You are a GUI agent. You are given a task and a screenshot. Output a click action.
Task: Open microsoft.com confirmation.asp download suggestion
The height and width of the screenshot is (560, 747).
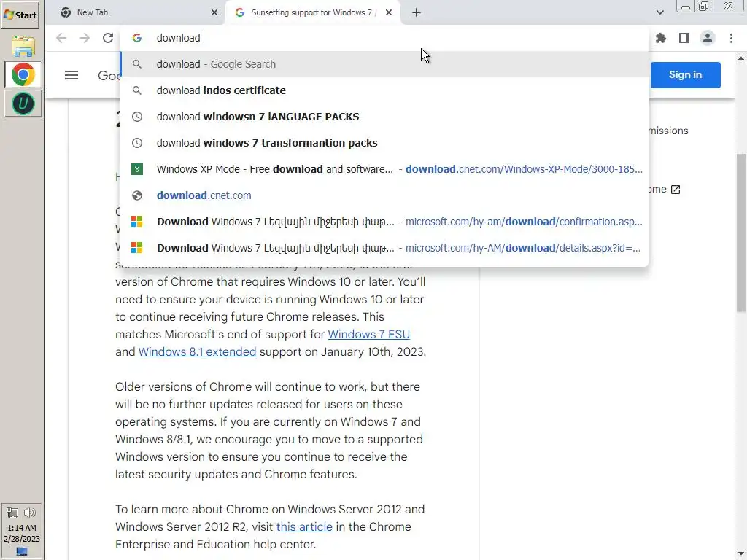384,222
